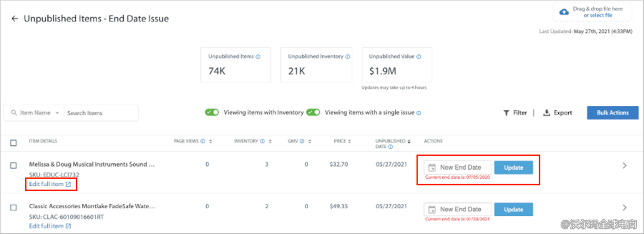This screenshot has width=644, height=234.
Task: Toggle Viewing items with a single issue
Action: (313, 112)
